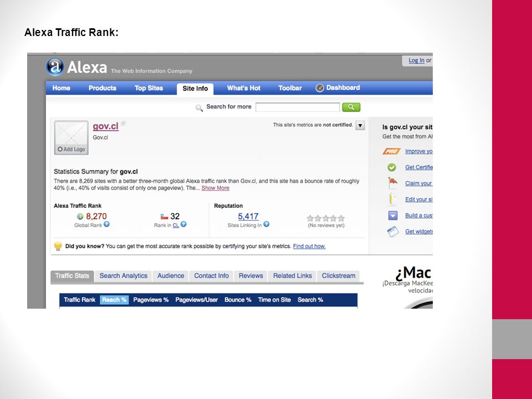Viewport: 532px width, 399px height.
Task: Click the Alexa logo icon
Action: 55,66
